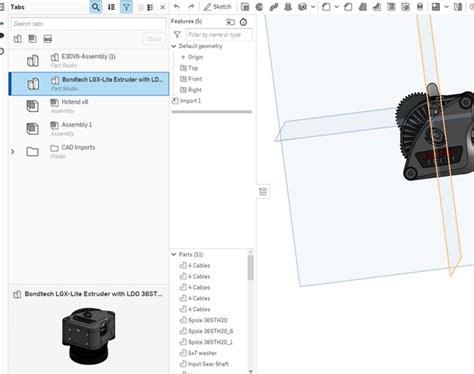Select the Fillet tool

[x=326, y=7]
